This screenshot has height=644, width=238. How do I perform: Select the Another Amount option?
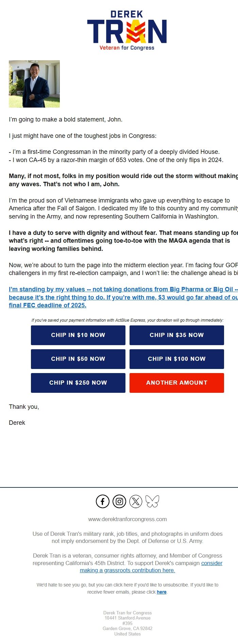tap(176, 383)
